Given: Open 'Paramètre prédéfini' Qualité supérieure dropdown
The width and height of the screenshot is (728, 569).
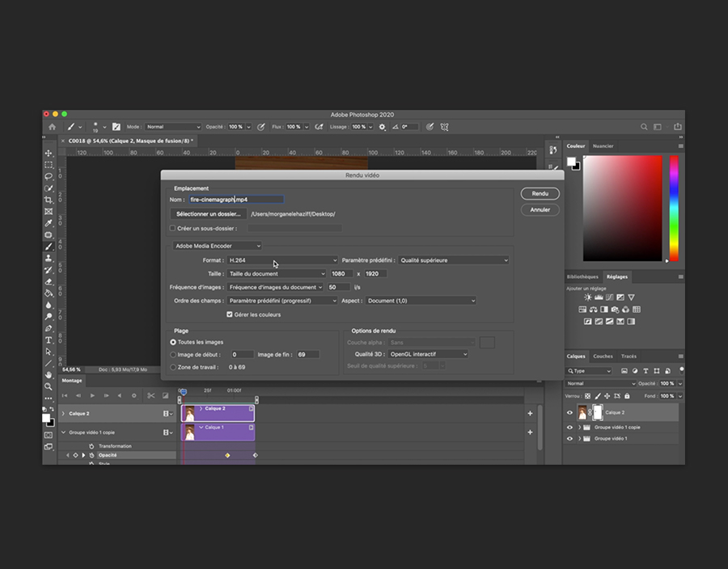Looking at the screenshot, I should coord(454,260).
